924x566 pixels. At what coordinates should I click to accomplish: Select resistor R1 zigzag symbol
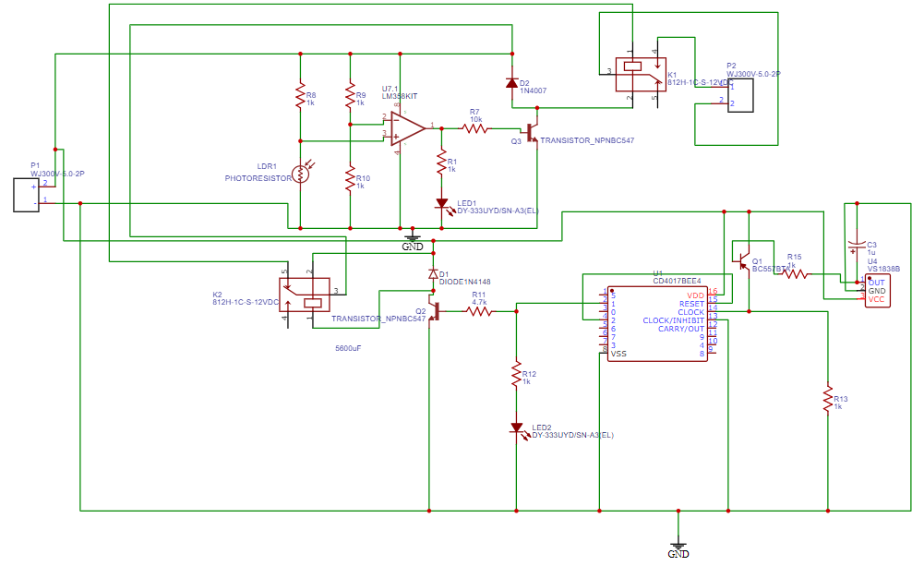point(442,162)
